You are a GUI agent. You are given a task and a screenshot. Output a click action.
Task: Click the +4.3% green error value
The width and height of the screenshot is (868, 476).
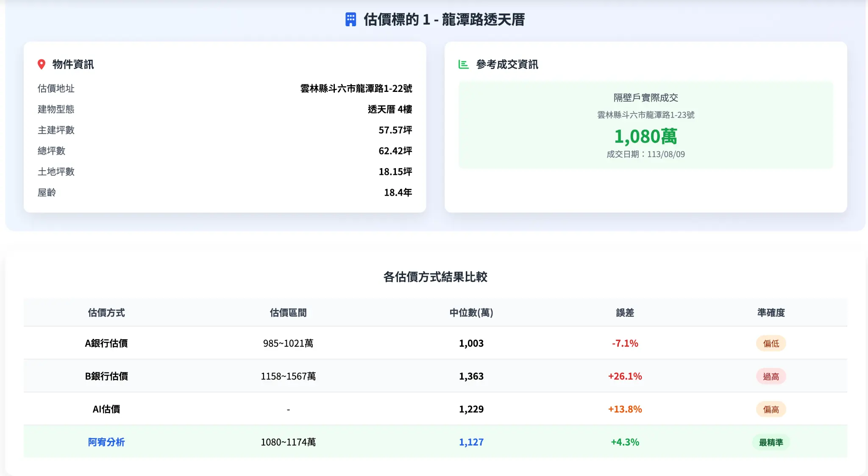[624, 442]
